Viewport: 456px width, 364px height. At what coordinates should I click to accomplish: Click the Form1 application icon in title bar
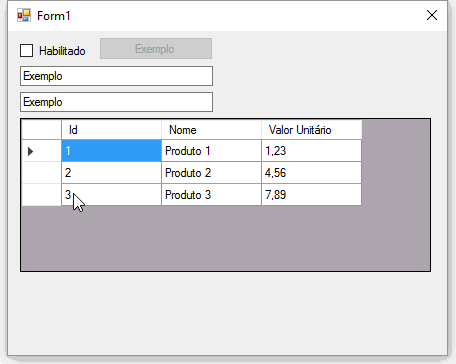click(24, 15)
